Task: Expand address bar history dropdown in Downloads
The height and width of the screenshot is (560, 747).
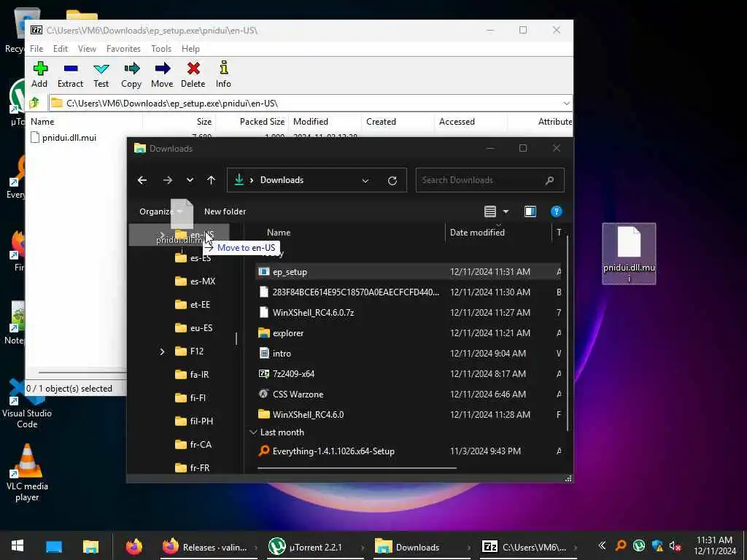Action: click(365, 181)
